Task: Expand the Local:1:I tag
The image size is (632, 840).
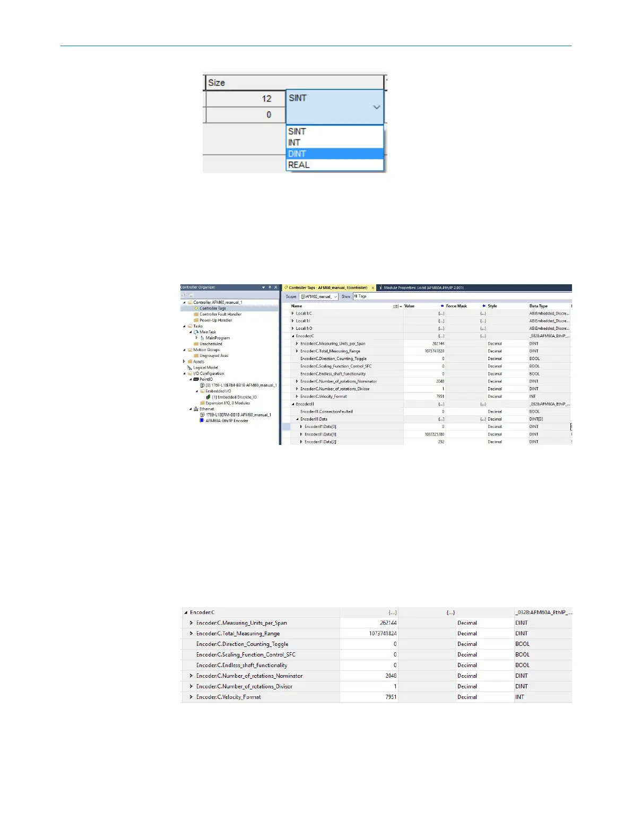Action: point(292,321)
